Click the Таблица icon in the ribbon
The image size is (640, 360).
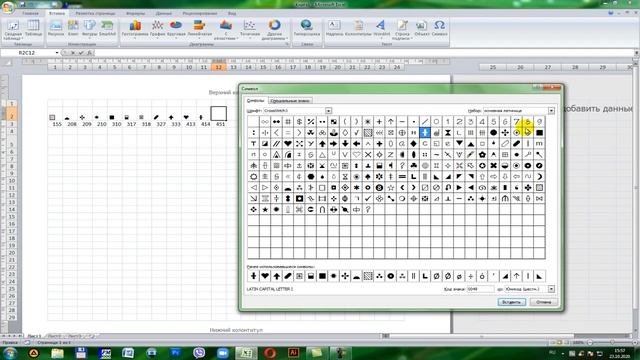pyautogui.click(x=33, y=29)
